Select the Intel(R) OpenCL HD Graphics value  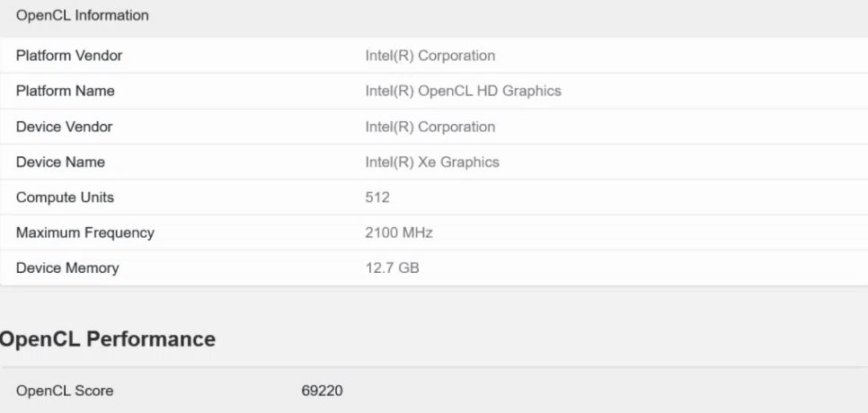[463, 91]
